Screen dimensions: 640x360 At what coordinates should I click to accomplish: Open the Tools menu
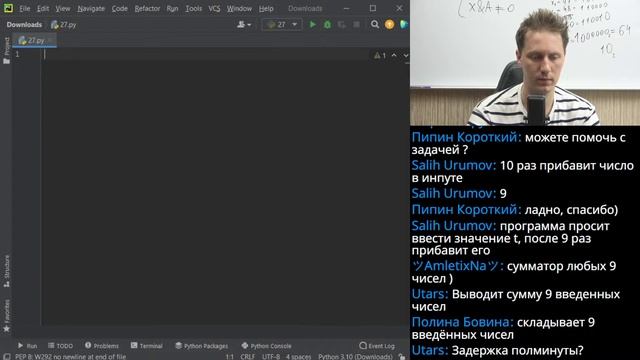click(193, 8)
